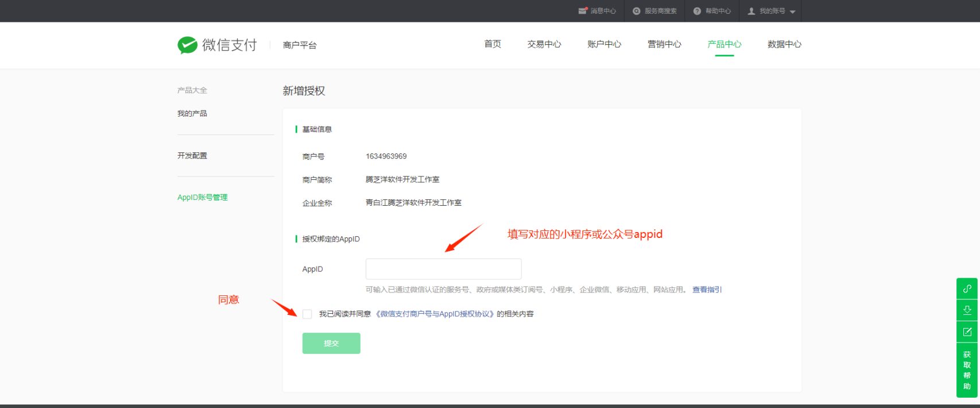This screenshot has height=408, width=980.
Task: Click the message center envelope icon
Action: point(583,11)
